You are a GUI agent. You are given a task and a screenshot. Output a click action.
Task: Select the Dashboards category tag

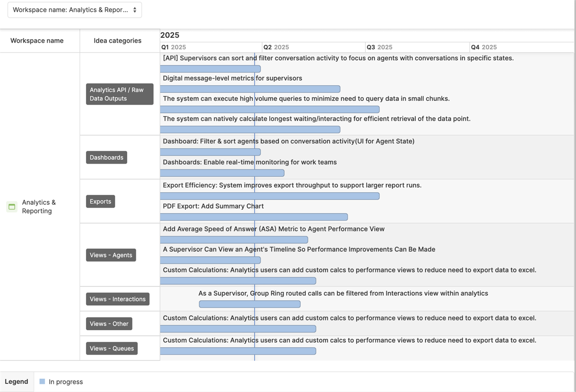pos(107,157)
